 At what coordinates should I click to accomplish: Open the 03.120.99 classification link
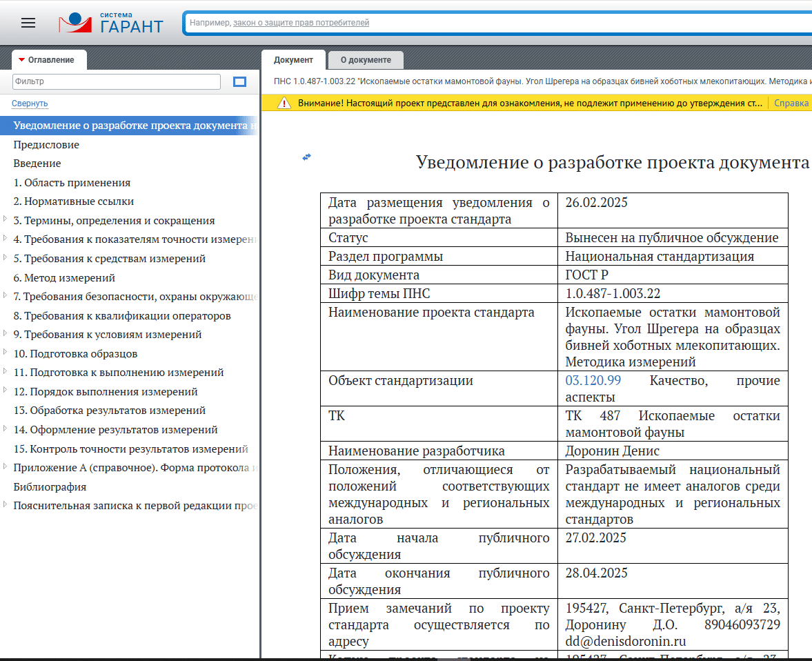point(593,381)
